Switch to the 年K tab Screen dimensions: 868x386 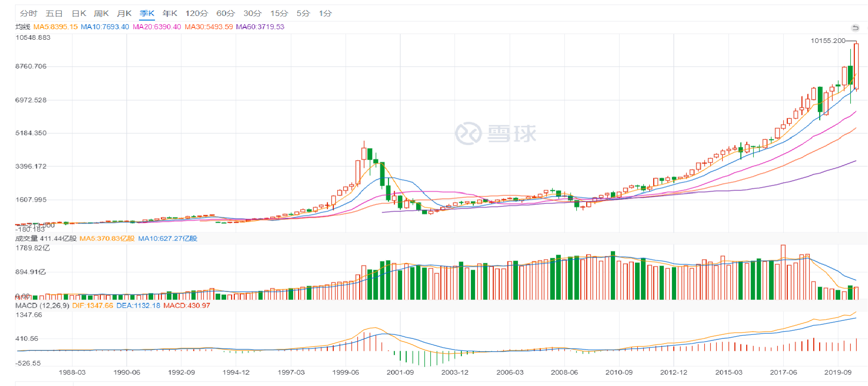pyautogui.click(x=170, y=13)
